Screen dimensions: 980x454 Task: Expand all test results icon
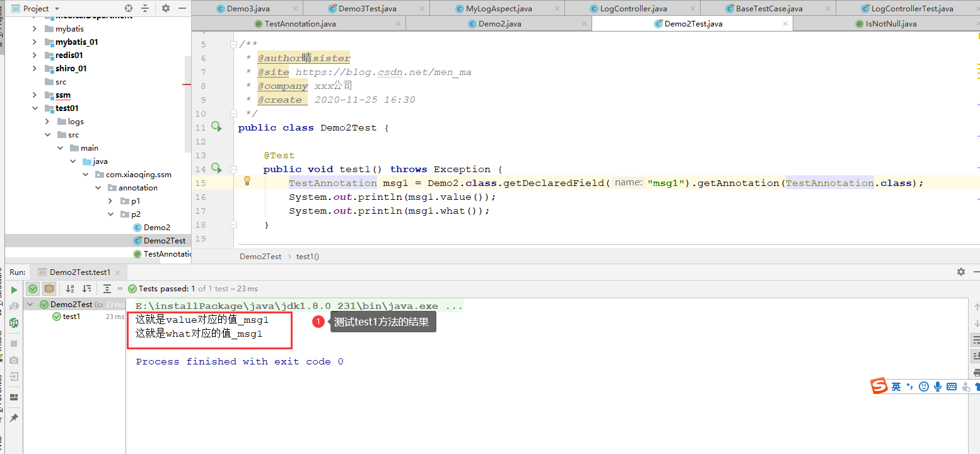[x=107, y=289]
